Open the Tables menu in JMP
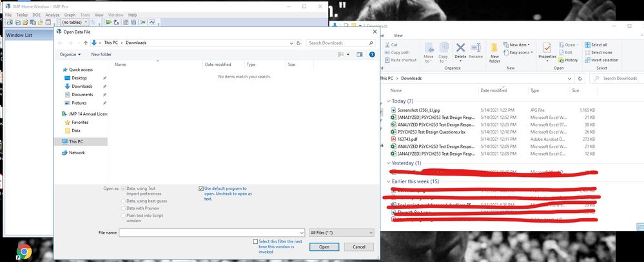The image size is (644, 262). 22,15
